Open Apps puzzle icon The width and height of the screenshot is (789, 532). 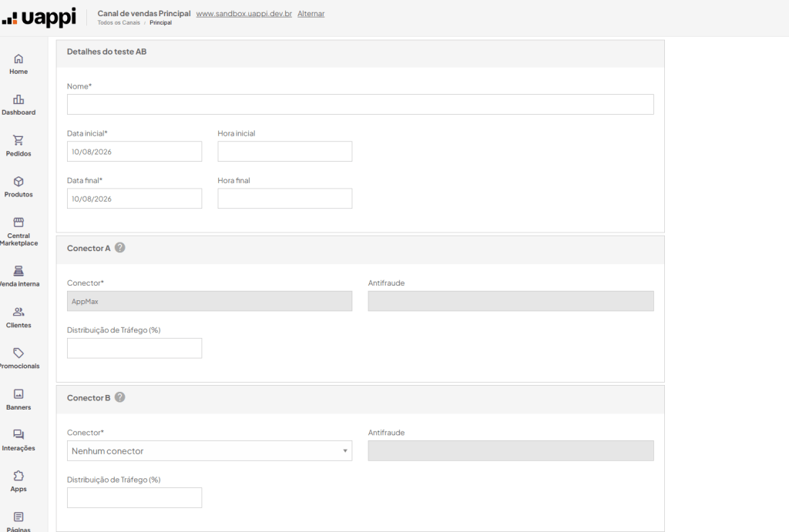(18, 476)
